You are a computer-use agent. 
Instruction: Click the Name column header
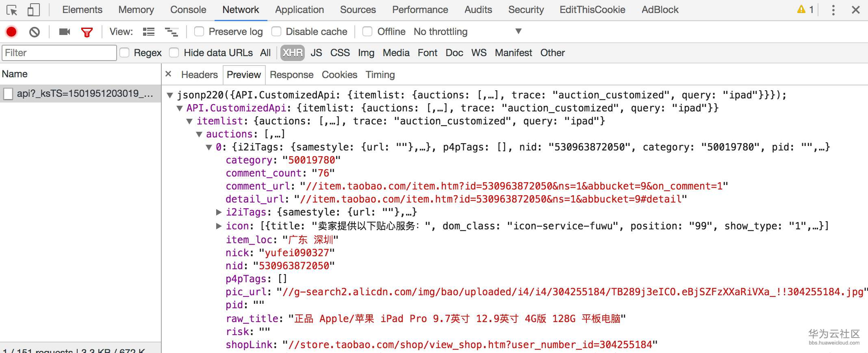click(15, 74)
